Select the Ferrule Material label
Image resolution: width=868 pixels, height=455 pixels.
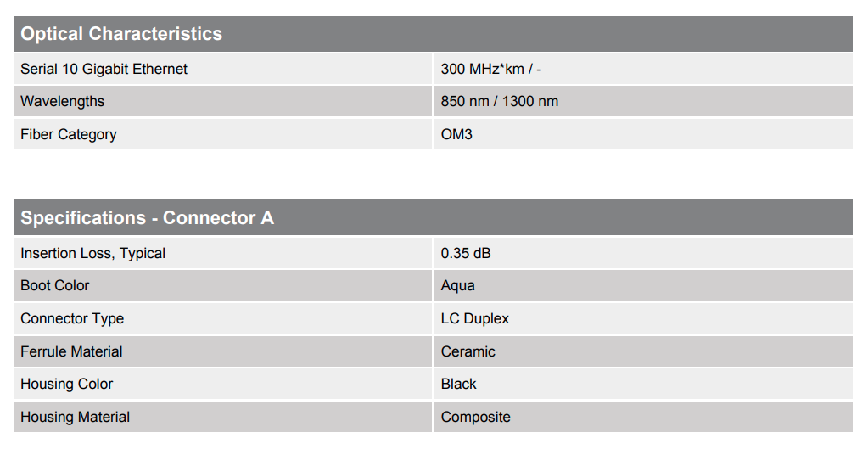coord(71,351)
